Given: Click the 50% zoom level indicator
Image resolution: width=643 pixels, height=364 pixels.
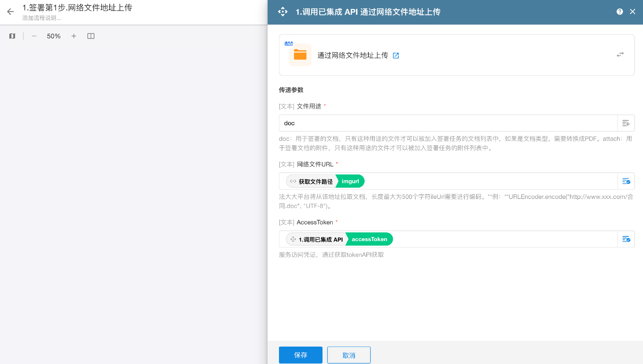Looking at the screenshot, I should pos(54,36).
